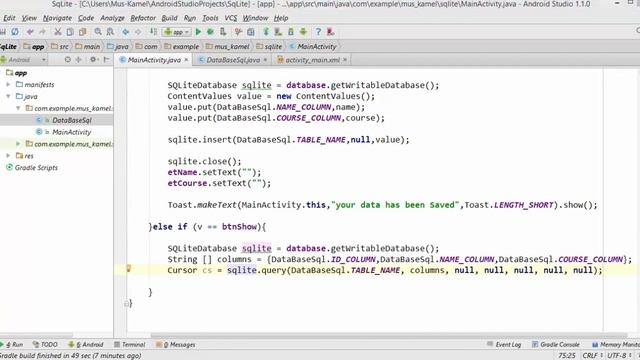Hide the project panel with the pin icon
The height and width of the screenshot is (360, 640).
(107, 60)
